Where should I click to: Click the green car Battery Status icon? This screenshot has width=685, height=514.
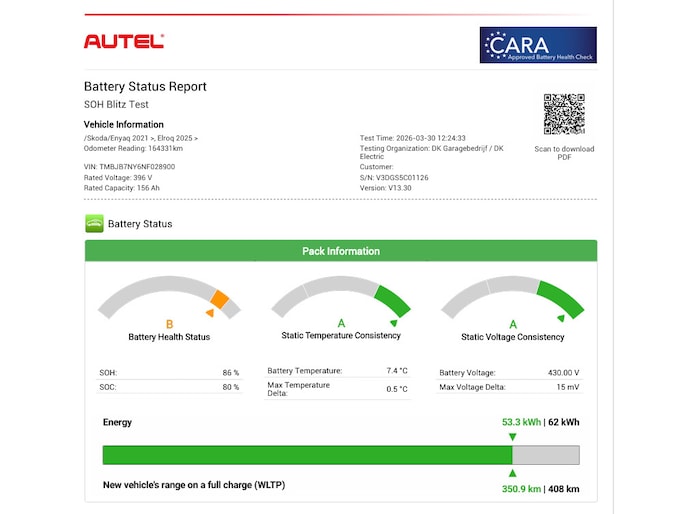tap(94, 223)
